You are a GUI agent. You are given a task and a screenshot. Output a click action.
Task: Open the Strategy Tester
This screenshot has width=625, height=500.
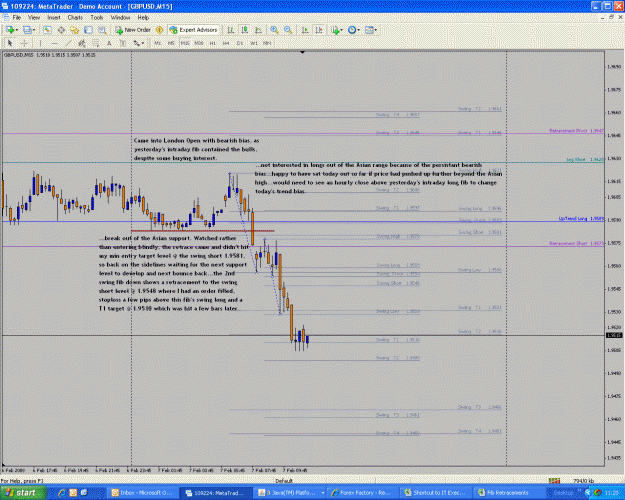tap(102, 30)
